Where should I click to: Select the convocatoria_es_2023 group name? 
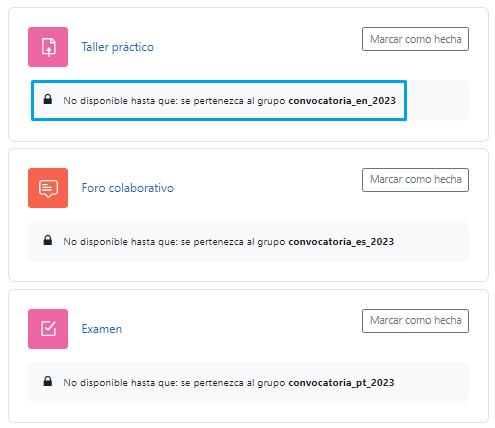tap(341, 242)
